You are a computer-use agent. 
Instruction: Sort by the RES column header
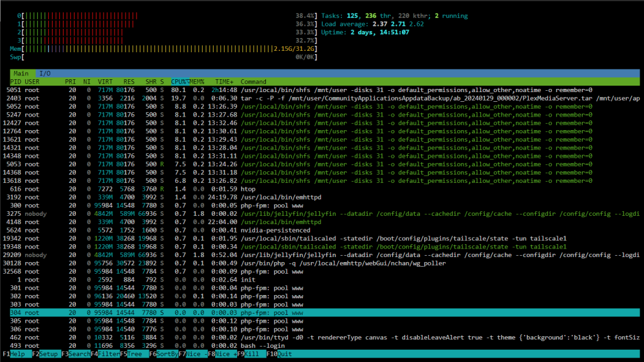pos(129,81)
